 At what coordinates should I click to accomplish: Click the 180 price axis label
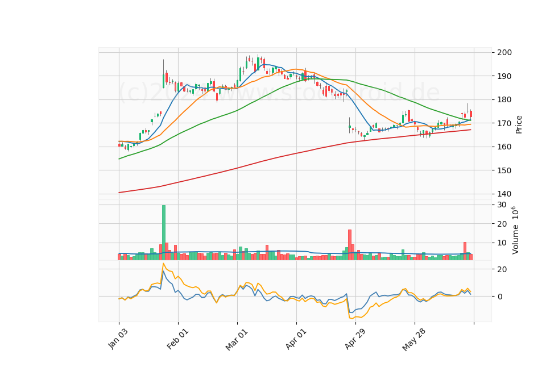click(x=504, y=99)
